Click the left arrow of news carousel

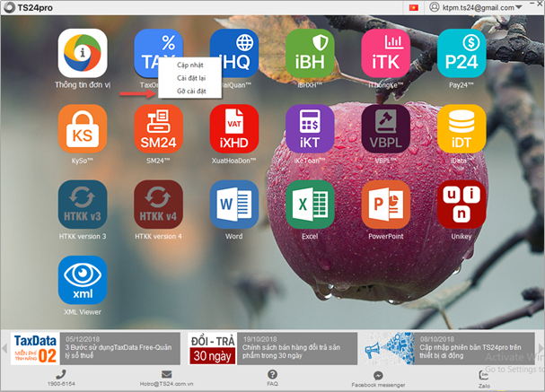(4, 348)
